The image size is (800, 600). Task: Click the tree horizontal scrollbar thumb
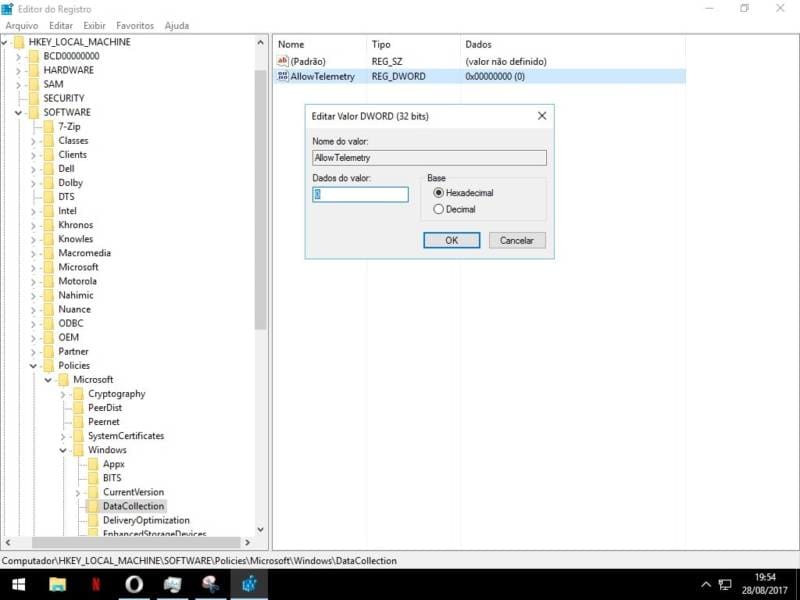[x=136, y=542]
